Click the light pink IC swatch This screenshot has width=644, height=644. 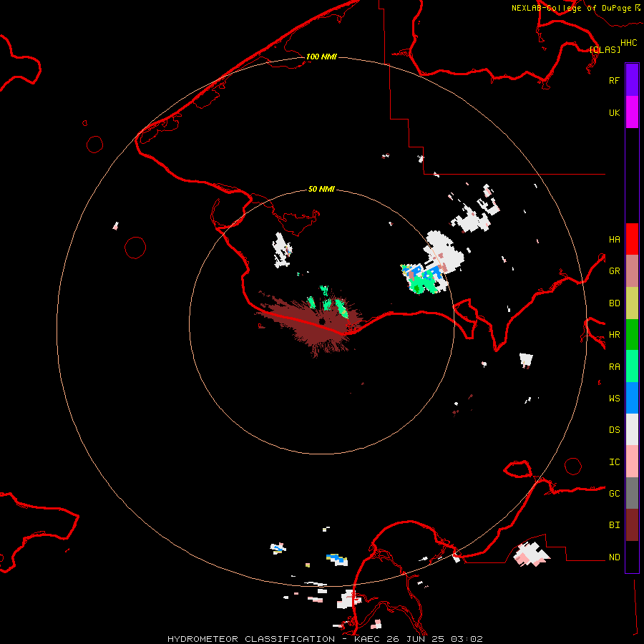(632, 462)
